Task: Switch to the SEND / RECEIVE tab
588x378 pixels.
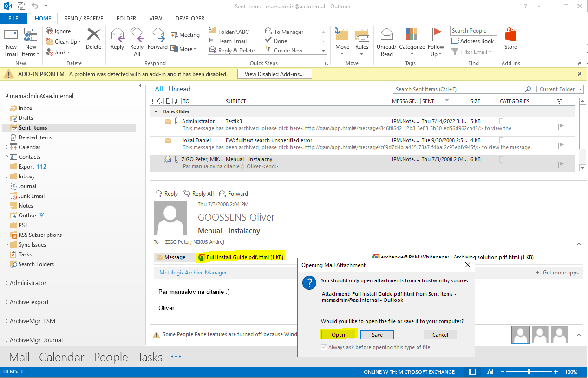Action: tap(84, 19)
